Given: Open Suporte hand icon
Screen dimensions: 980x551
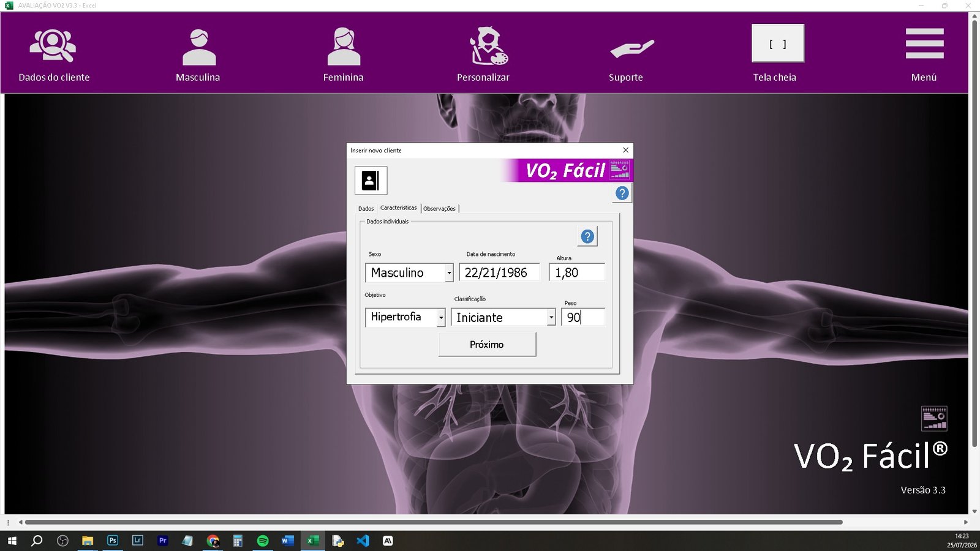Looking at the screenshot, I should tap(632, 48).
